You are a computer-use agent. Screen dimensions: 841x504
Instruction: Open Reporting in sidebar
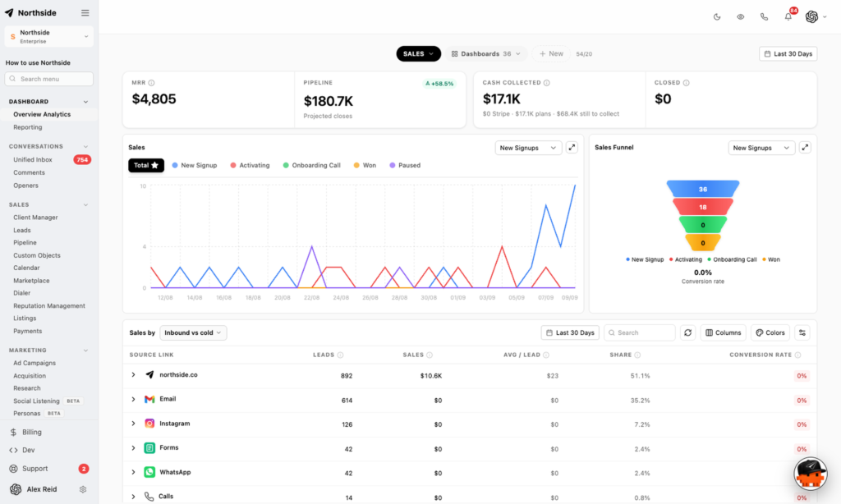coord(28,127)
